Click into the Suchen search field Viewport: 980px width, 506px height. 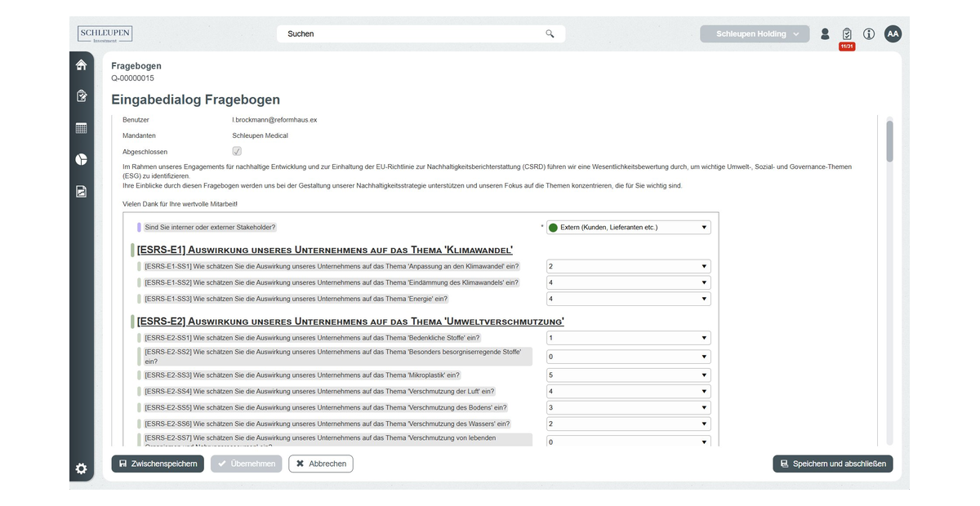(x=412, y=34)
